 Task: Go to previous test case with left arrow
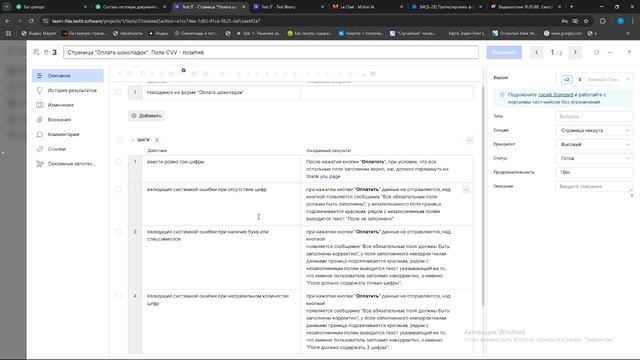pos(537,52)
